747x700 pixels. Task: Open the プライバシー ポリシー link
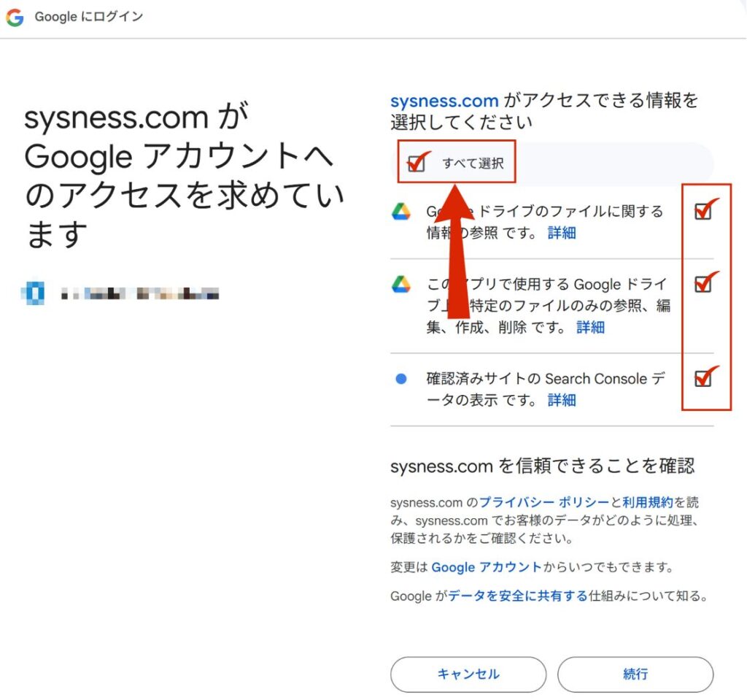(x=544, y=502)
